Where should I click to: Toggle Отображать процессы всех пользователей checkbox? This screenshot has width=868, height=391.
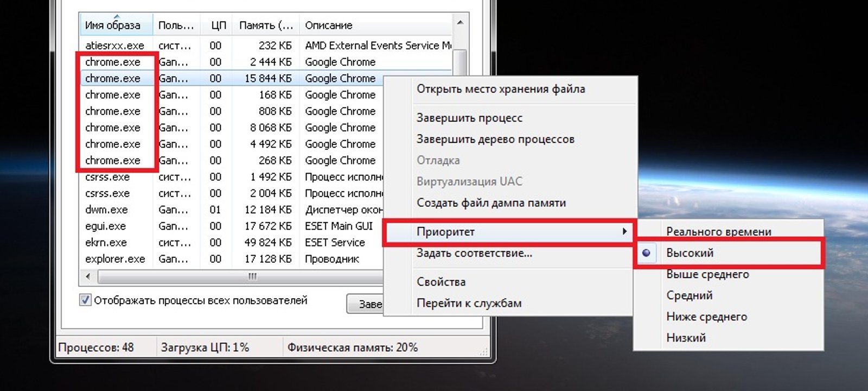(85, 300)
